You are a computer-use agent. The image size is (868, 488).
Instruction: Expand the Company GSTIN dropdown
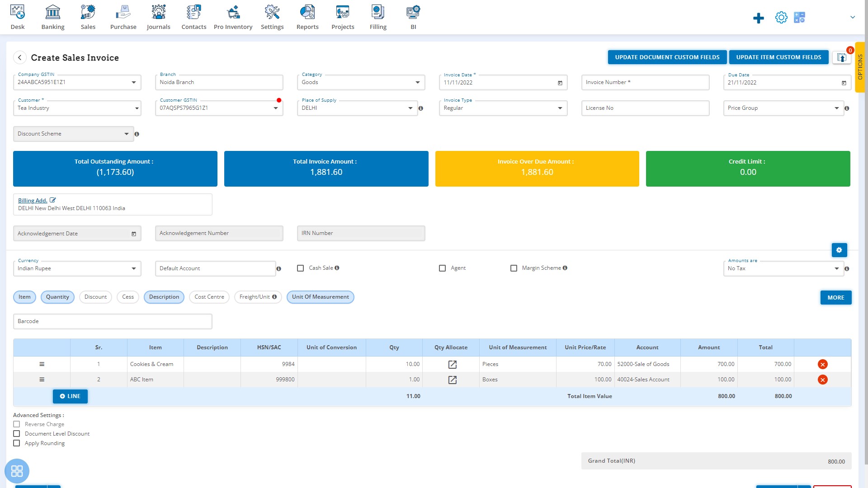pos(134,83)
